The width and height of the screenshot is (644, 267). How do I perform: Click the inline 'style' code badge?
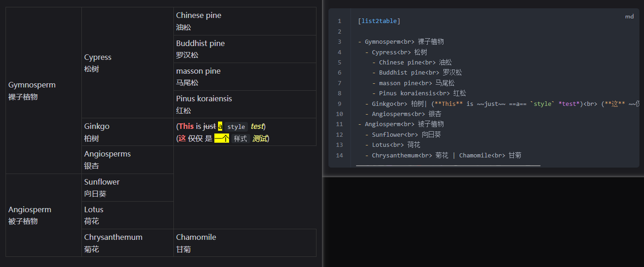coord(236,127)
